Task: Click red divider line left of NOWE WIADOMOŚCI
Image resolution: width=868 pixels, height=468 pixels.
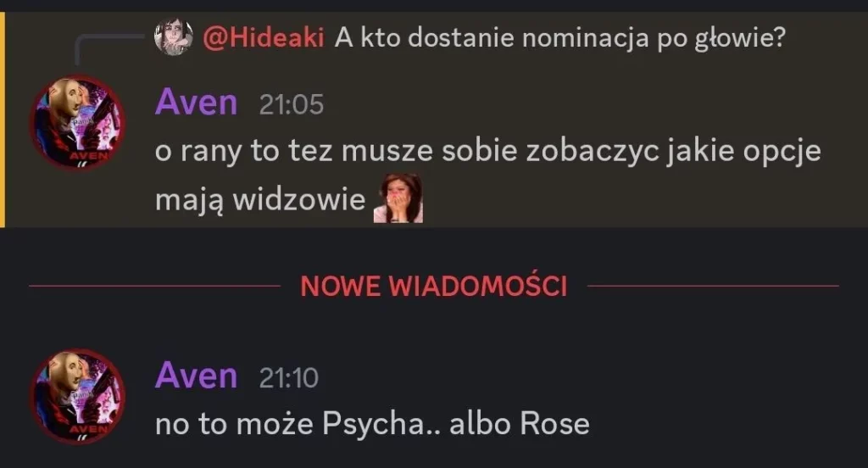Action: 154,286
